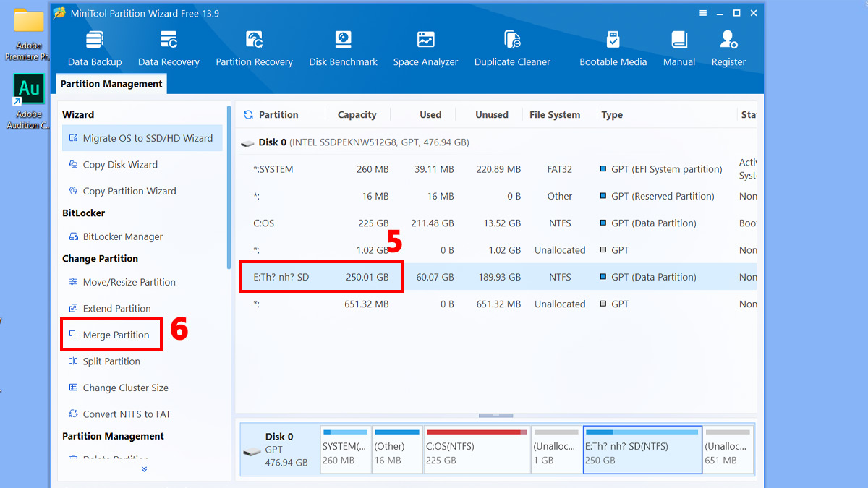Launch the Duplicate Cleaner tool

tap(512, 48)
